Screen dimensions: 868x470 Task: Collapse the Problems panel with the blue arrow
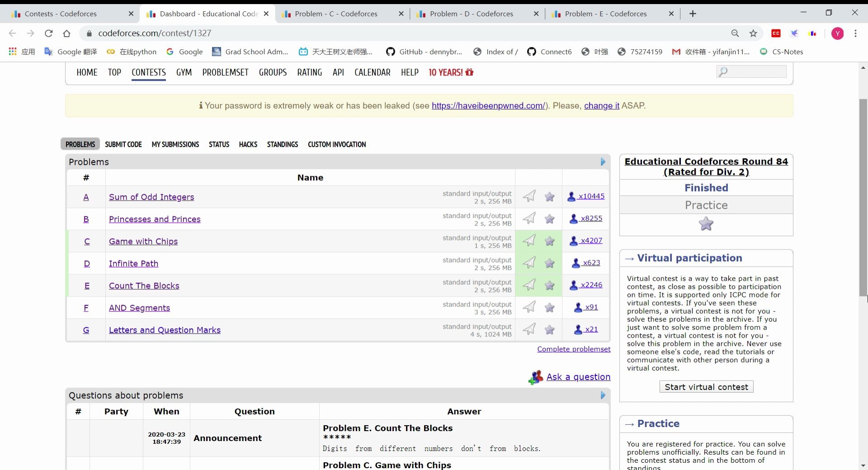pos(603,162)
